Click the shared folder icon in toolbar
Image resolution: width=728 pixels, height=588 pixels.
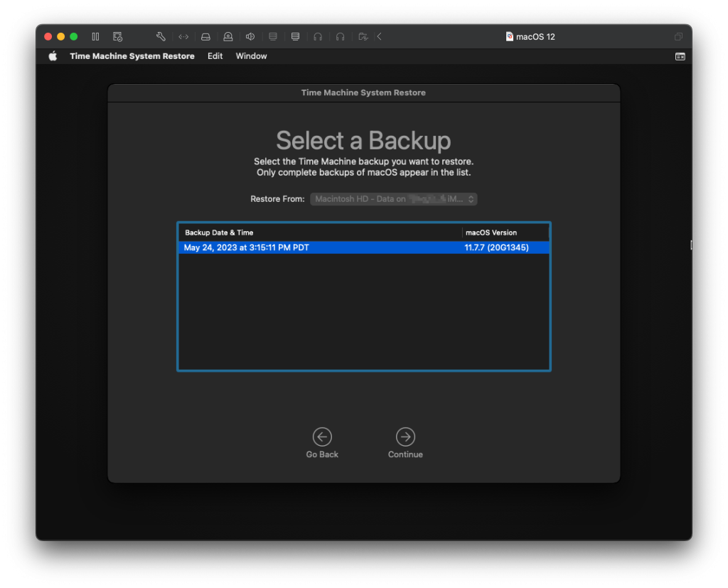click(363, 37)
